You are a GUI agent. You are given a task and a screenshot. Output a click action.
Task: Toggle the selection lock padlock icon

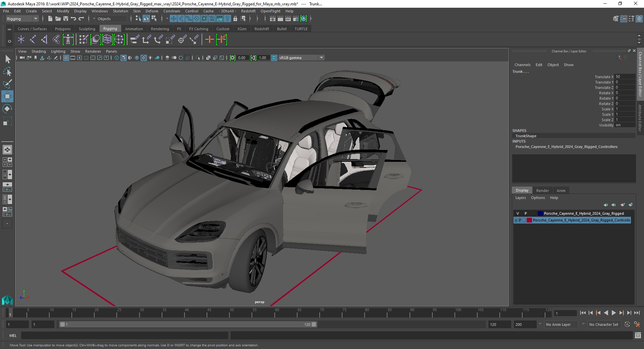(235, 19)
